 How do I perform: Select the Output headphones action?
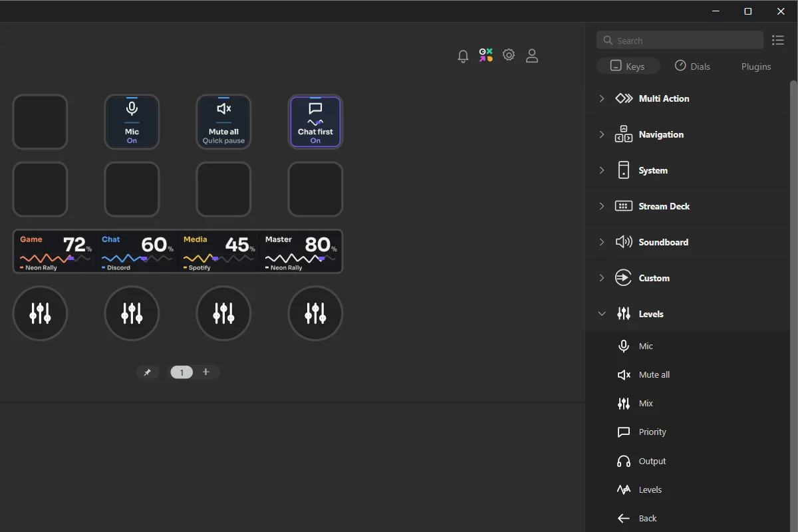tap(688, 462)
